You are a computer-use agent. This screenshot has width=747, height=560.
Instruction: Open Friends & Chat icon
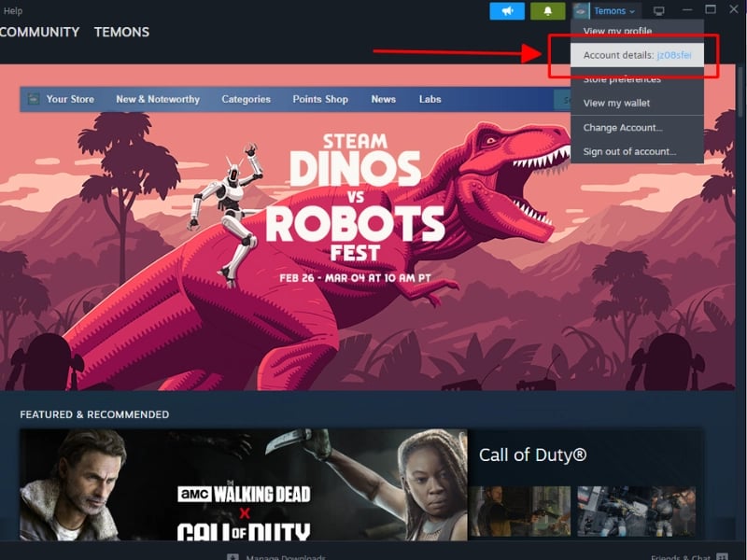[723, 556]
